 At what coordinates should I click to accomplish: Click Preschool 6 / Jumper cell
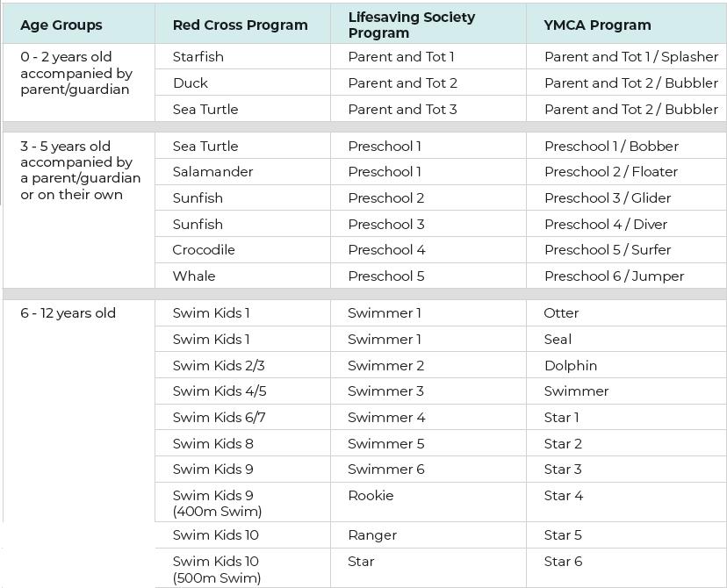[x=614, y=276]
